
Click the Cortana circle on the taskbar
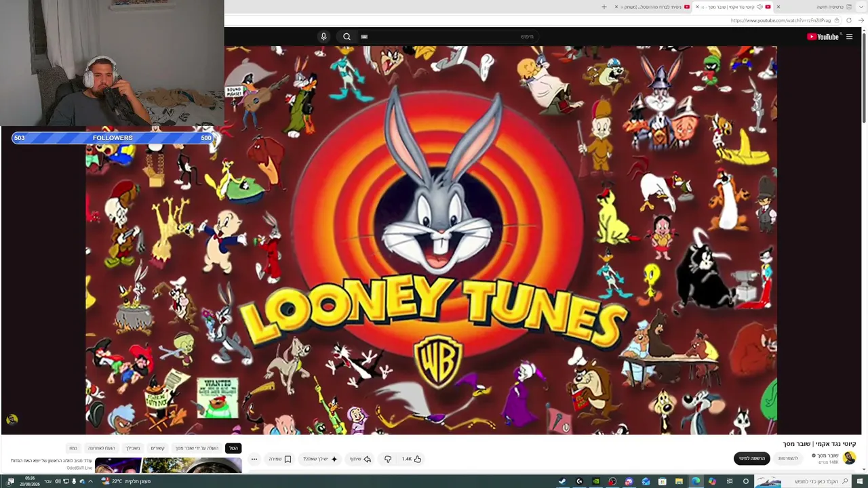746,481
